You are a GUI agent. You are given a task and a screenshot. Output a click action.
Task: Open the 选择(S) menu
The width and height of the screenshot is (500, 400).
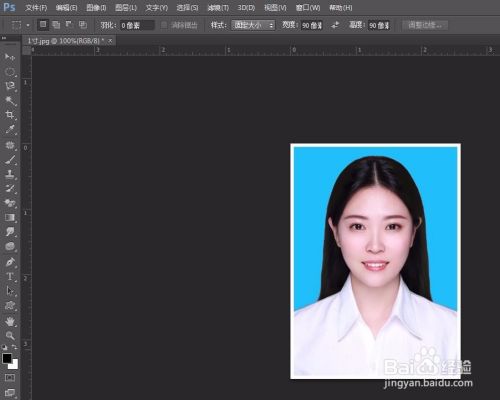(187, 8)
